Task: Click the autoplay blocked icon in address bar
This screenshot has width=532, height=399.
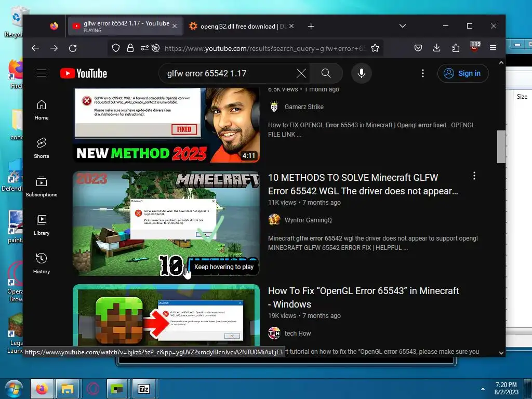Action: coord(155,48)
